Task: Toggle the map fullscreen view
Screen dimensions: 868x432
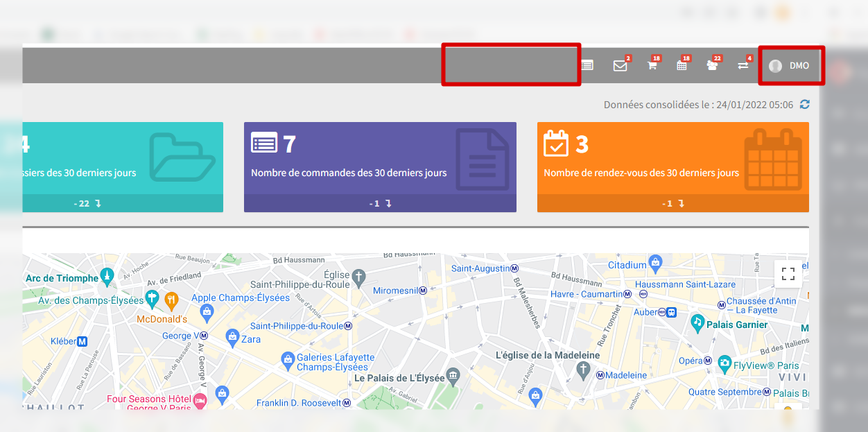Action: pyautogui.click(x=788, y=273)
